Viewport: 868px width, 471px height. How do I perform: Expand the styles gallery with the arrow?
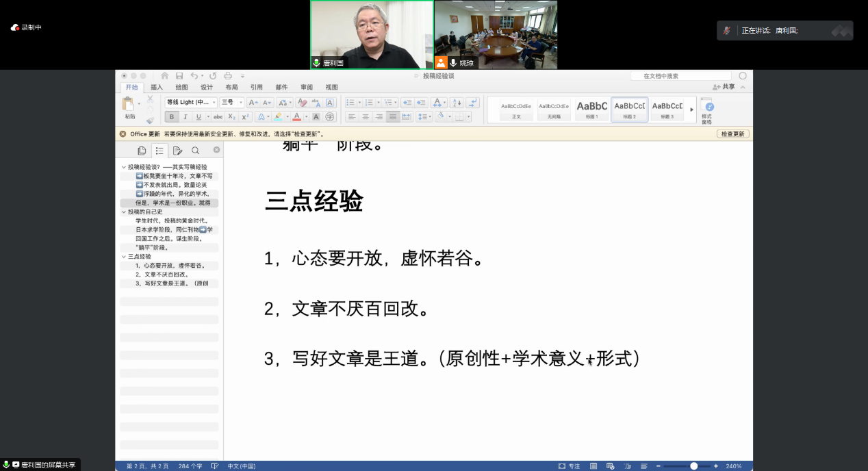click(691, 110)
